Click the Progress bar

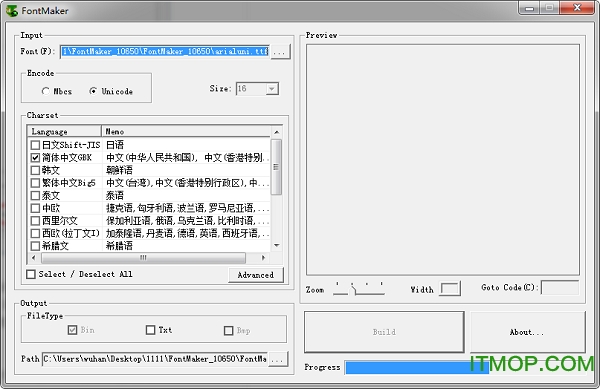466,368
